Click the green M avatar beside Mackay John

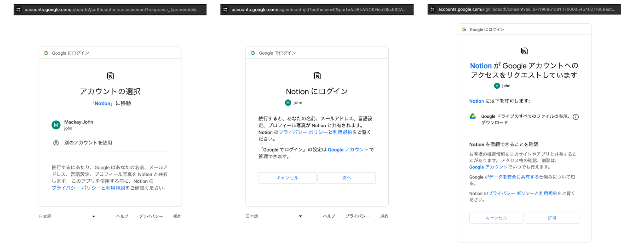[56, 125]
